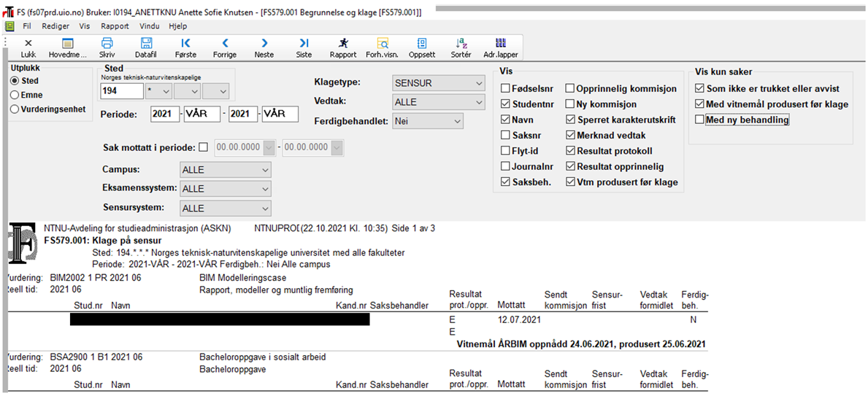868x396 pixels.
Task: Open the Hjelp menu
Action: 177,26
